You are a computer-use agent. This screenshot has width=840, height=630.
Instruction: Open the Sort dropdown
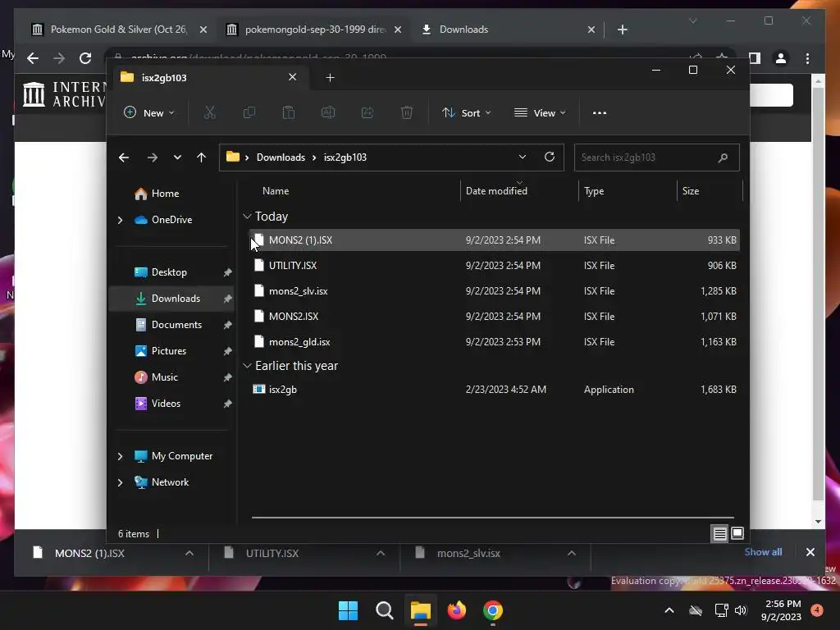(466, 112)
